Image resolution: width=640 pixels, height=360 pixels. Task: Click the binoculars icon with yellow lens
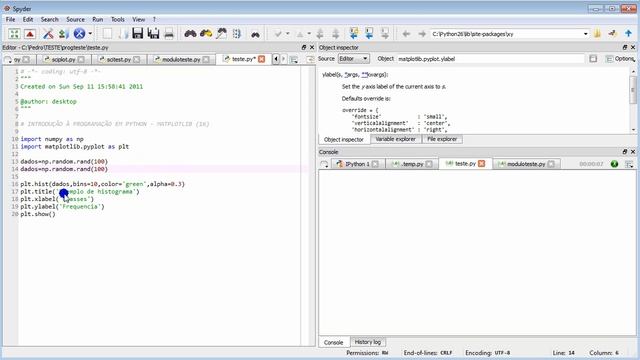tap(206, 34)
